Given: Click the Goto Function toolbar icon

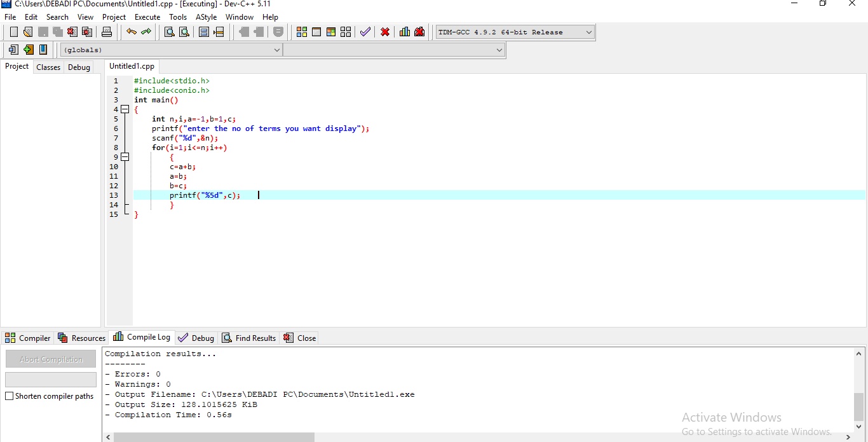Looking at the screenshot, I should pos(204,32).
